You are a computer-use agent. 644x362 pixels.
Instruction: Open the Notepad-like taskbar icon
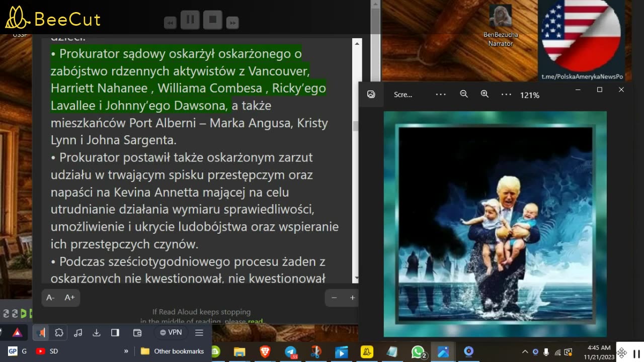(392, 351)
